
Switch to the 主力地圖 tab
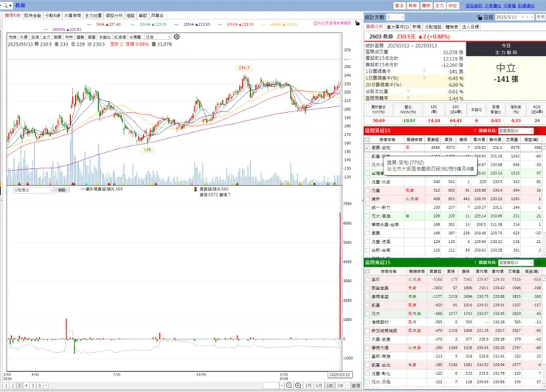(93, 16)
